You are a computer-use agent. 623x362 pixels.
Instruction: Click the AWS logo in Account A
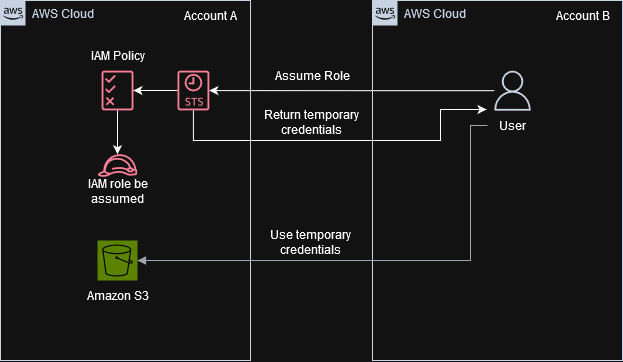[x=13, y=13]
